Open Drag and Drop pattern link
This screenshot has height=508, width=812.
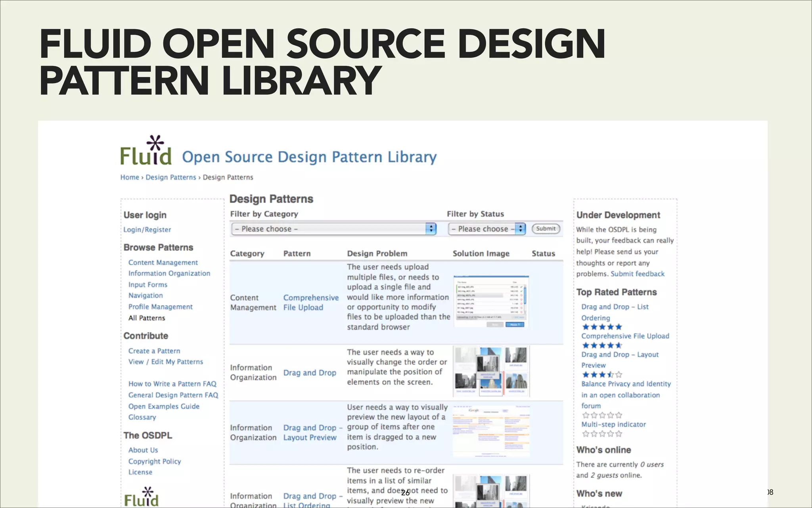pyautogui.click(x=310, y=373)
